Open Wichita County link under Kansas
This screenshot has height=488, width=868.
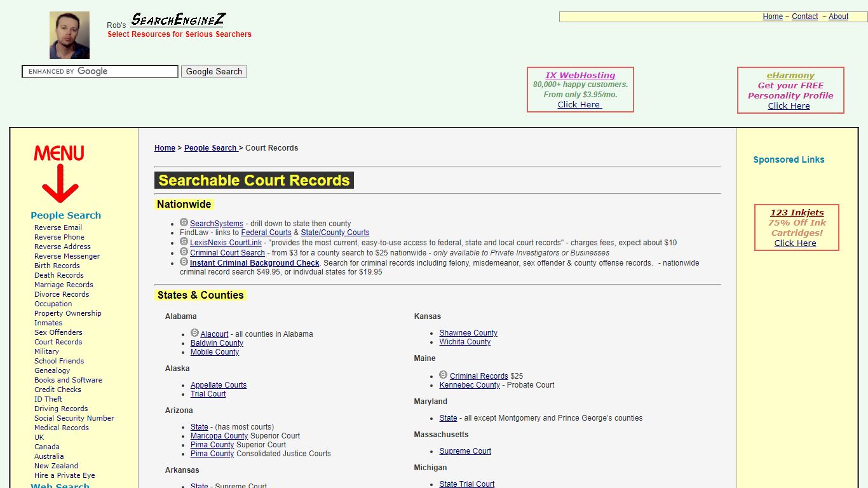point(465,342)
